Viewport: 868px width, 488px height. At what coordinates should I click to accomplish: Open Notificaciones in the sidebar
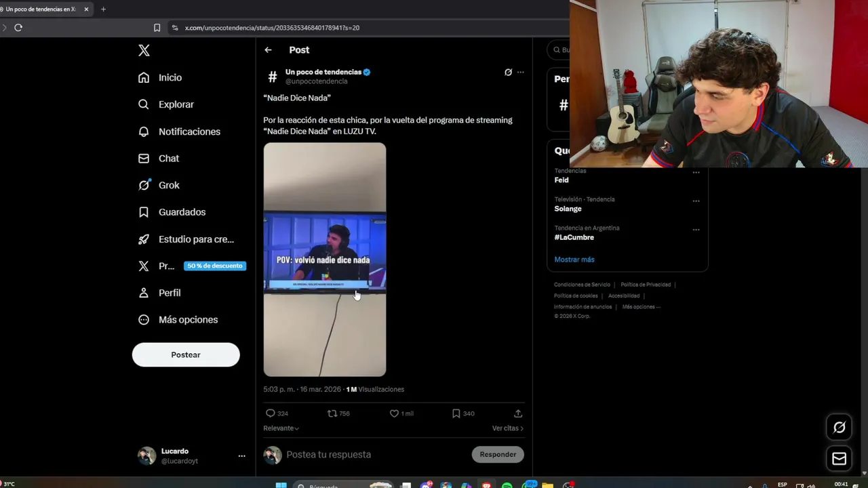coord(179,131)
